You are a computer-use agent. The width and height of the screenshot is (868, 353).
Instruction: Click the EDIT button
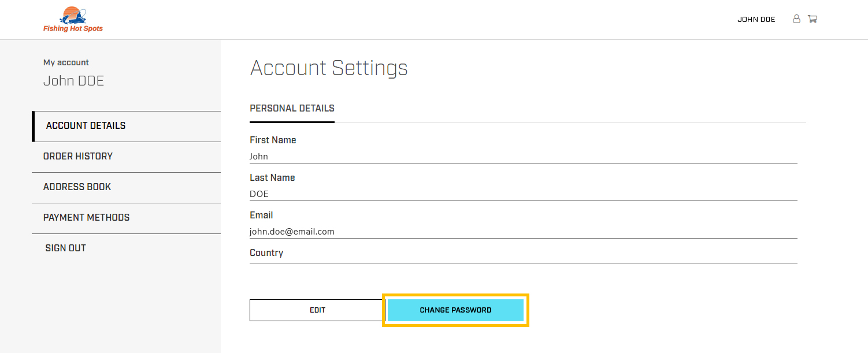click(x=317, y=310)
